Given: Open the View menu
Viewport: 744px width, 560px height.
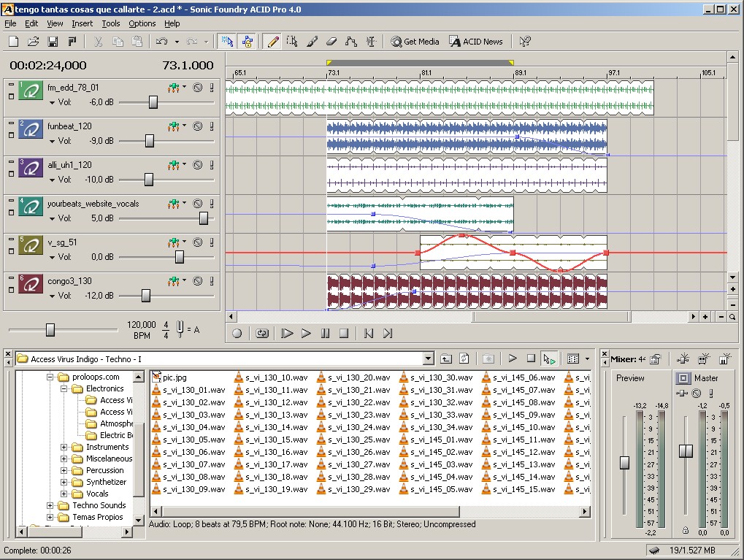Looking at the screenshot, I should (x=55, y=23).
